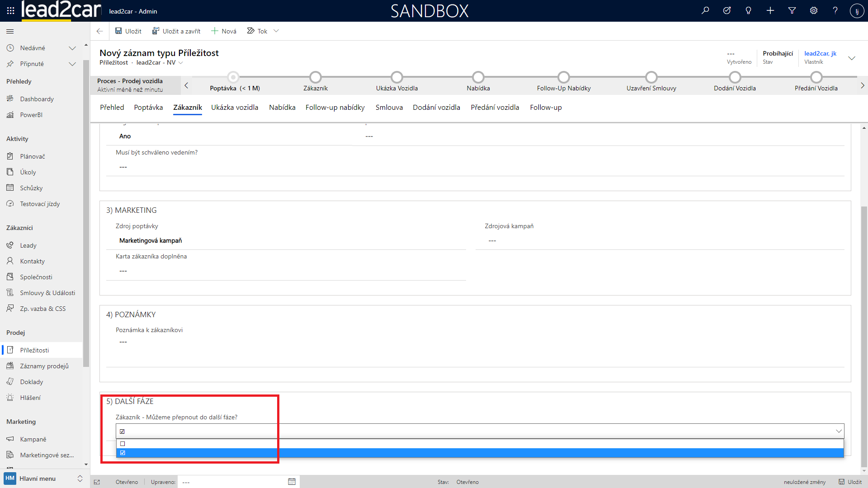The width and height of the screenshot is (868, 488).
Task: Switch to the Ukázka vozidla tab
Action: [x=235, y=108]
